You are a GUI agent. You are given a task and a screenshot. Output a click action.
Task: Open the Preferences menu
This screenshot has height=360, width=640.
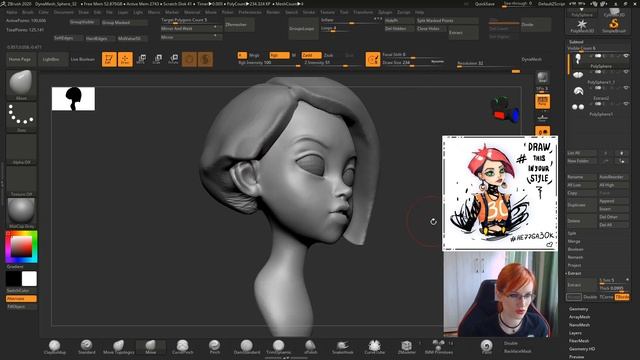coord(250,12)
